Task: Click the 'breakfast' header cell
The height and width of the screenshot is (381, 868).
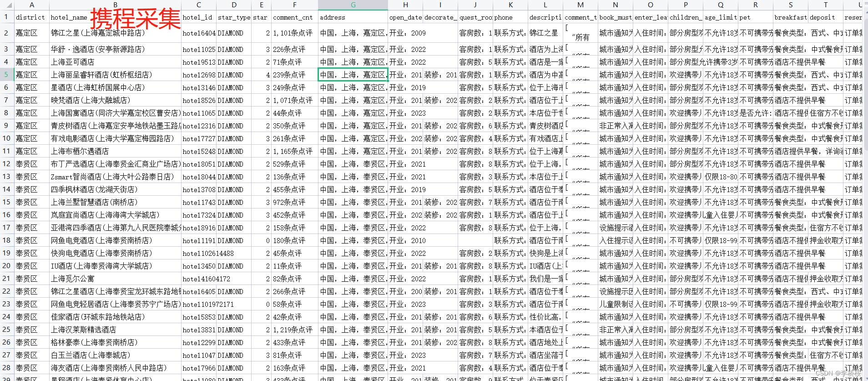Action: click(791, 17)
